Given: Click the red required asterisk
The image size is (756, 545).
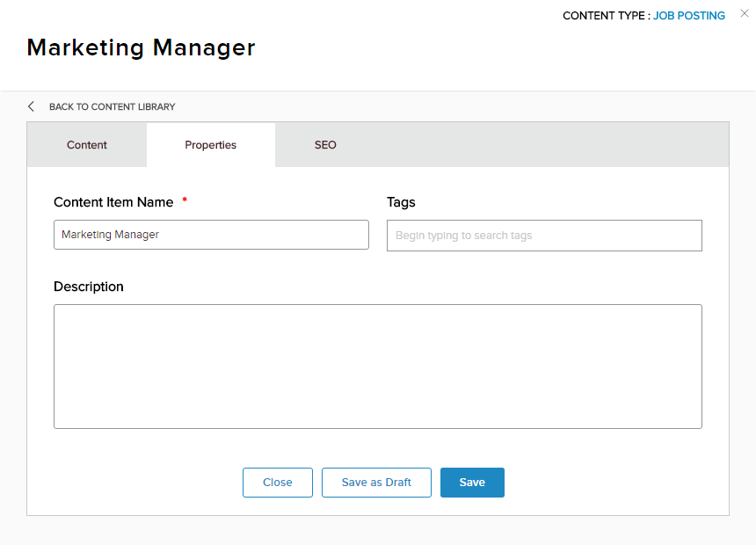Looking at the screenshot, I should click(185, 201).
